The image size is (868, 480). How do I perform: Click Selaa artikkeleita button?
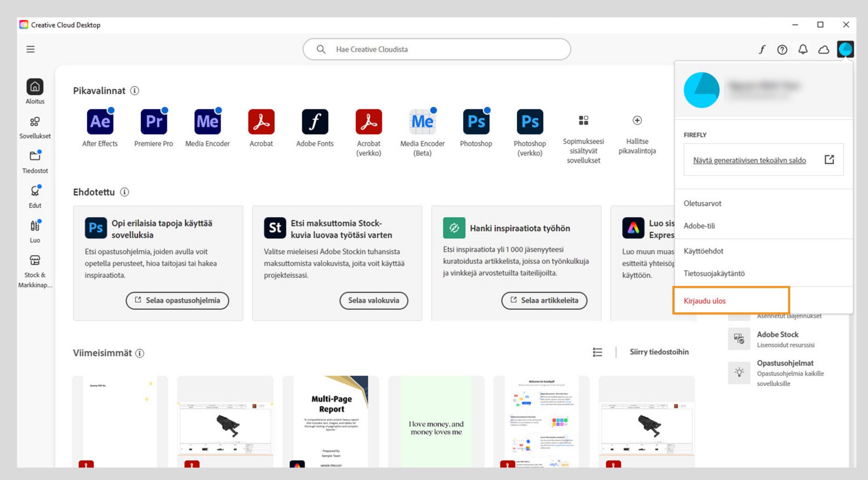click(544, 300)
